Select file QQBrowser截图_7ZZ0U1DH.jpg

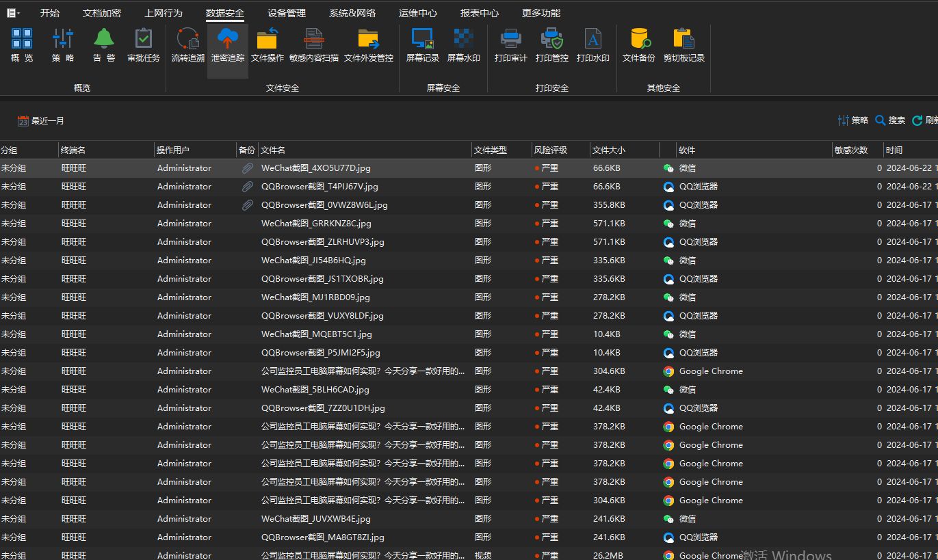pyautogui.click(x=323, y=408)
